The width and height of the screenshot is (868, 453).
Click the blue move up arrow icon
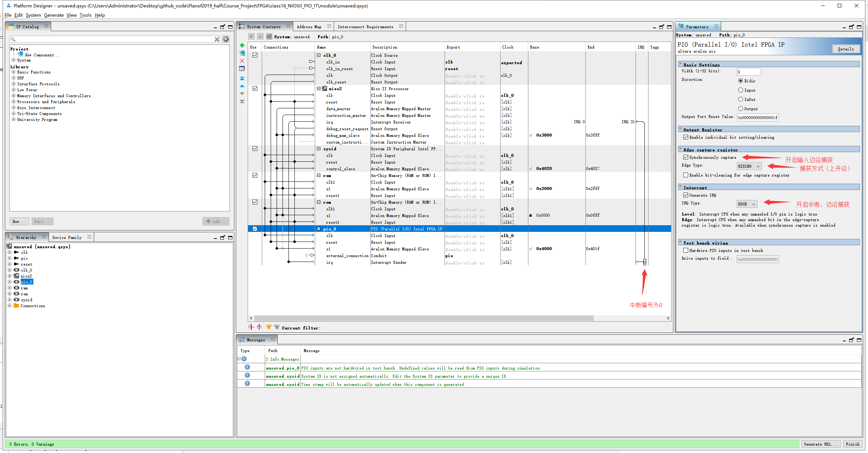click(242, 86)
